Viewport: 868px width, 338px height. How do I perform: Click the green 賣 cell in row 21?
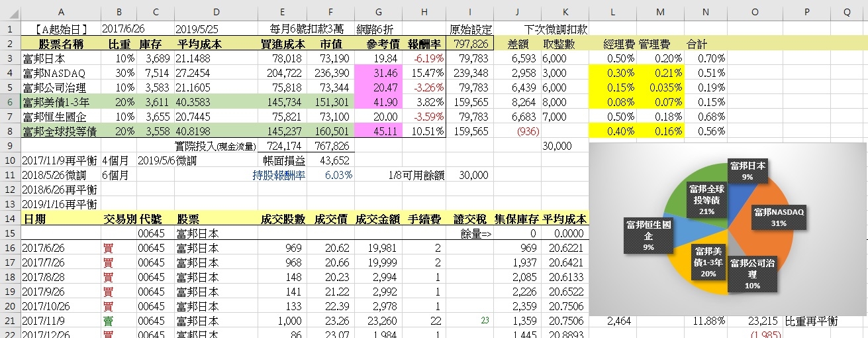tap(119, 321)
